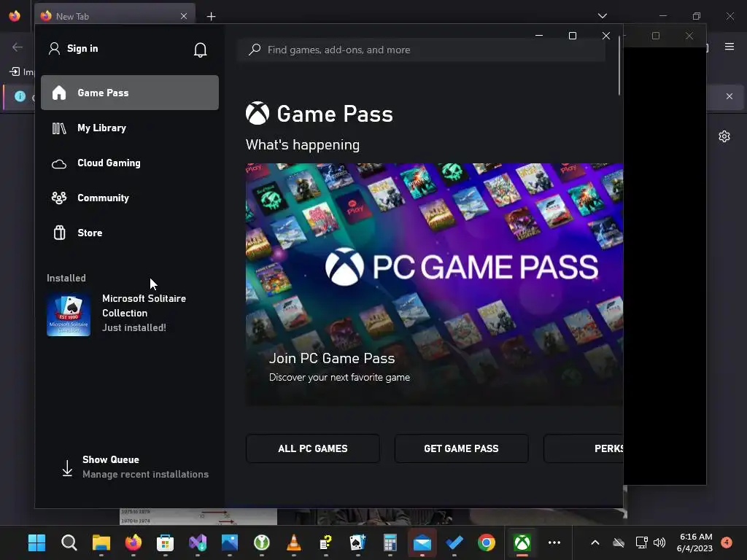Expand hidden system tray icons
The width and height of the screenshot is (747, 560).
pos(595,542)
